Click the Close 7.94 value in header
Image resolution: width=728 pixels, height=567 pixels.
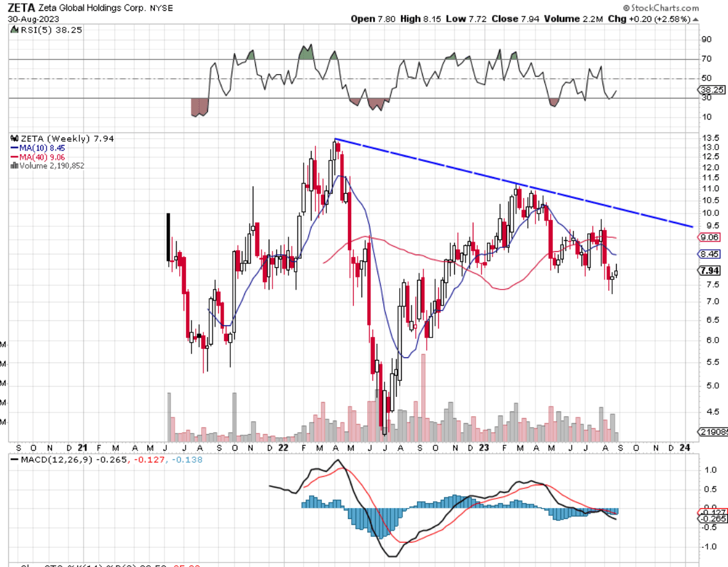click(516, 19)
